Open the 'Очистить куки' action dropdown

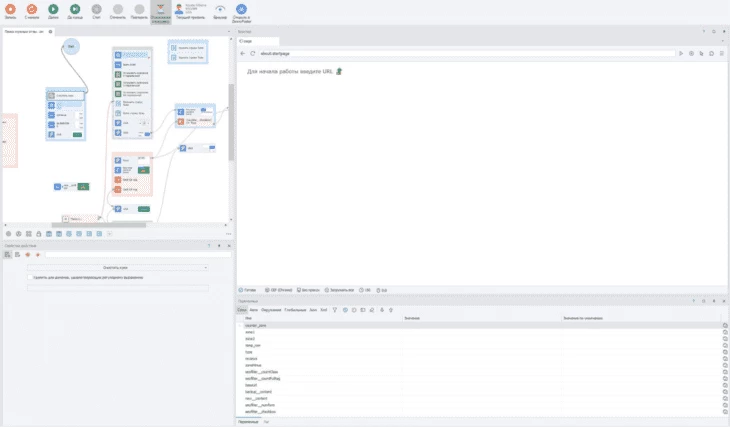click(118, 267)
